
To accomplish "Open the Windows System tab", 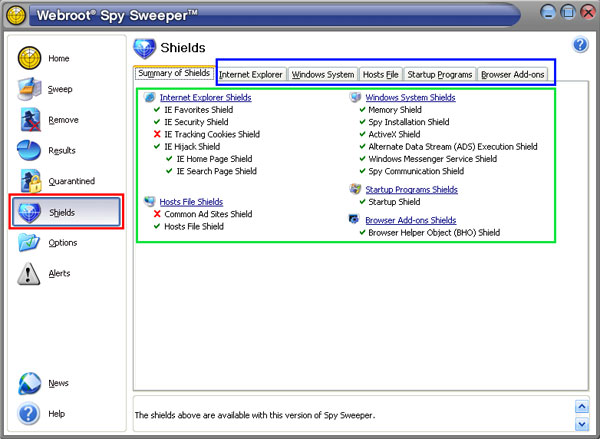I will click(323, 74).
